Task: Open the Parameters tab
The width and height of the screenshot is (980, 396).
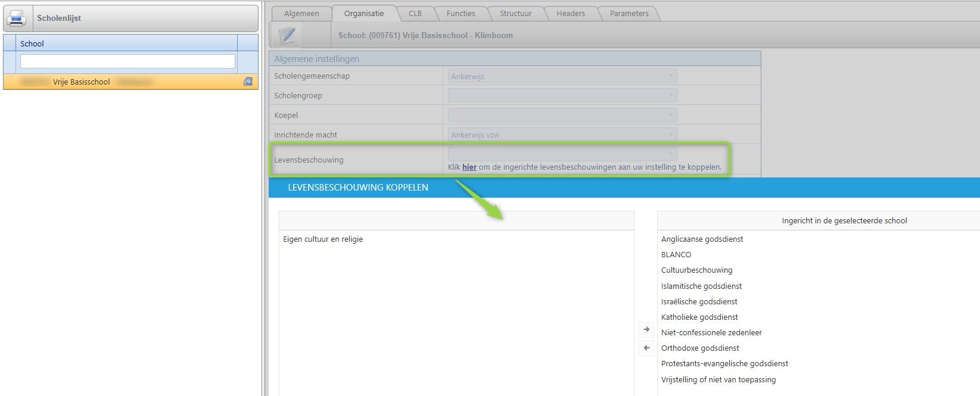Action: pos(629,13)
